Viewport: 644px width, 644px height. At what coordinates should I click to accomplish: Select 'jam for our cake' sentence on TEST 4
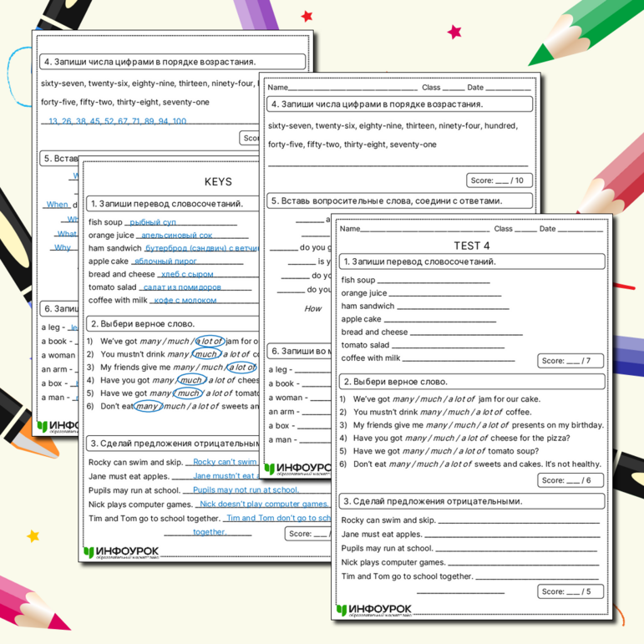coord(446,398)
